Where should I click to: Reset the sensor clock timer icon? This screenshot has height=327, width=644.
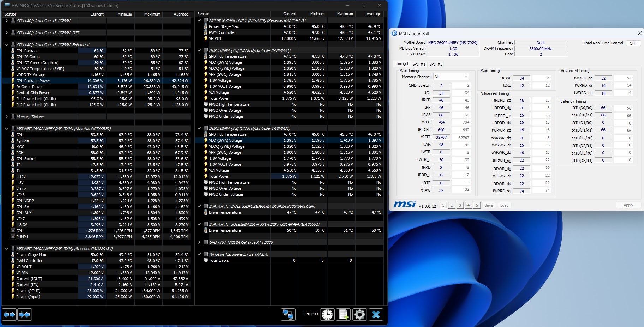click(x=327, y=314)
